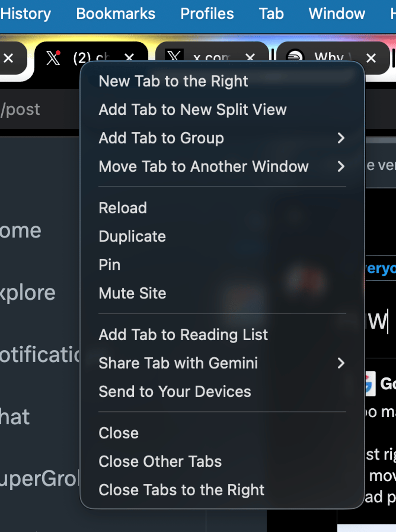Close the Why tab
The width and height of the screenshot is (396, 532).
(x=371, y=58)
